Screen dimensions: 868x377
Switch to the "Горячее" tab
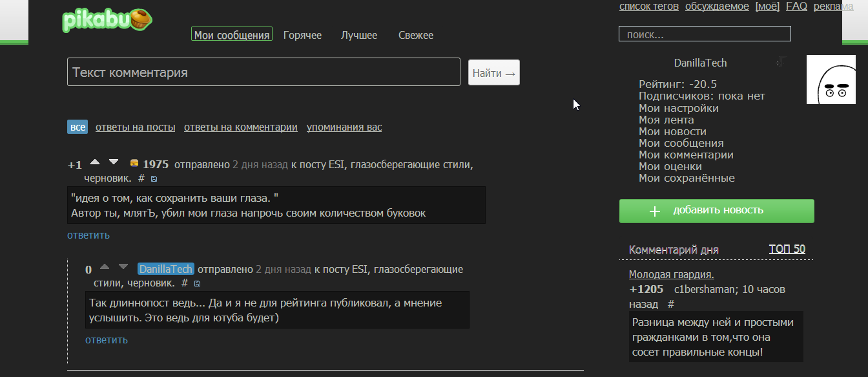(x=302, y=35)
